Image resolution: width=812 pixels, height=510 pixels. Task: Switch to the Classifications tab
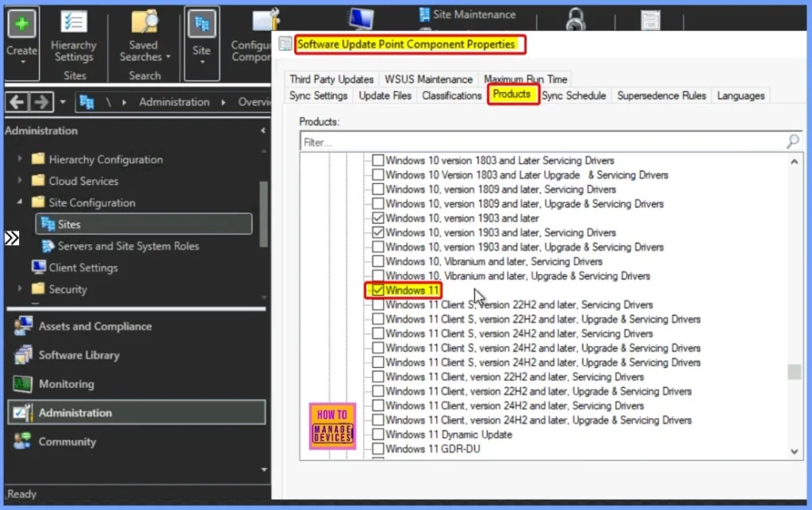tap(451, 96)
